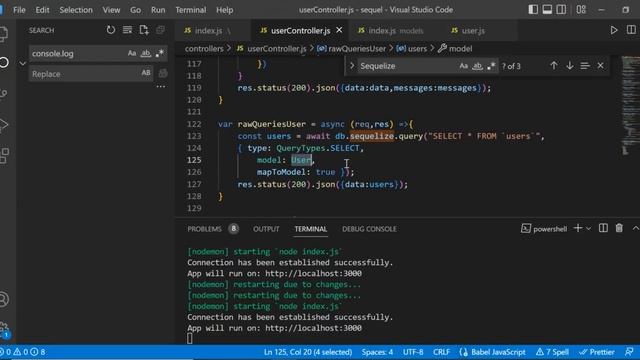Toggle Whole Word in Find widget

tap(477, 66)
